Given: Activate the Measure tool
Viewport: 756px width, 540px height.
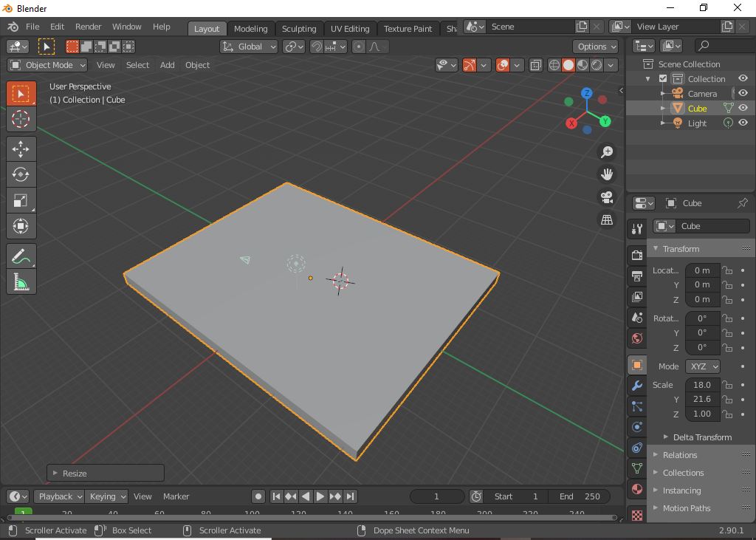Looking at the screenshot, I should coord(21,281).
